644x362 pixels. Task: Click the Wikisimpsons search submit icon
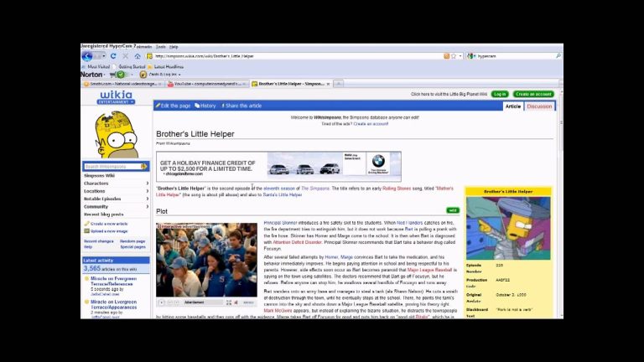pyautogui.click(x=145, y=166)
